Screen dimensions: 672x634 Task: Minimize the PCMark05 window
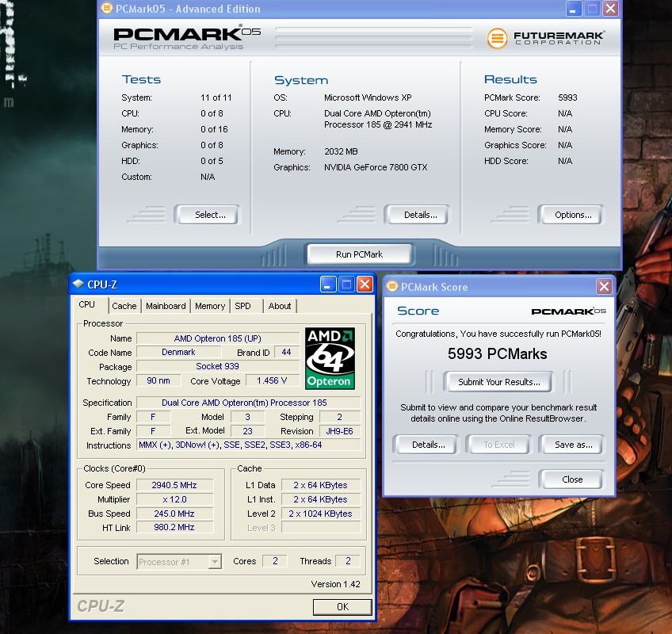[x=574, y=9]
